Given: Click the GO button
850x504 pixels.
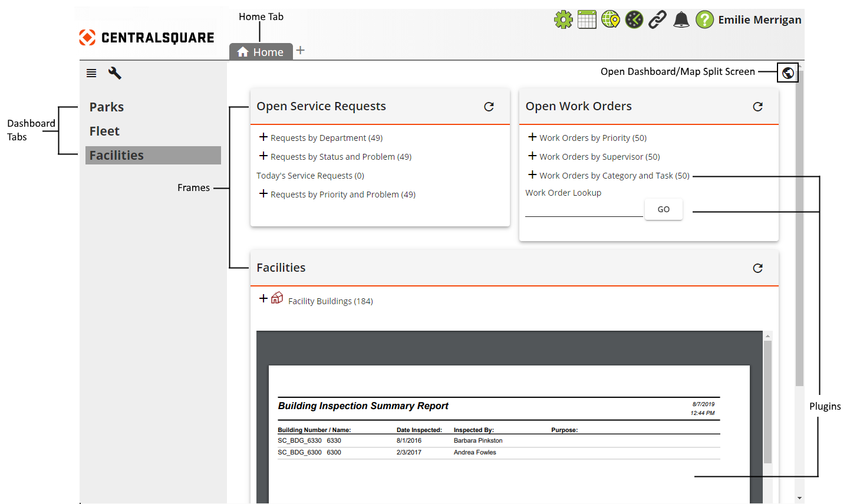Looking at the screenshot, I should pos(664,209).
